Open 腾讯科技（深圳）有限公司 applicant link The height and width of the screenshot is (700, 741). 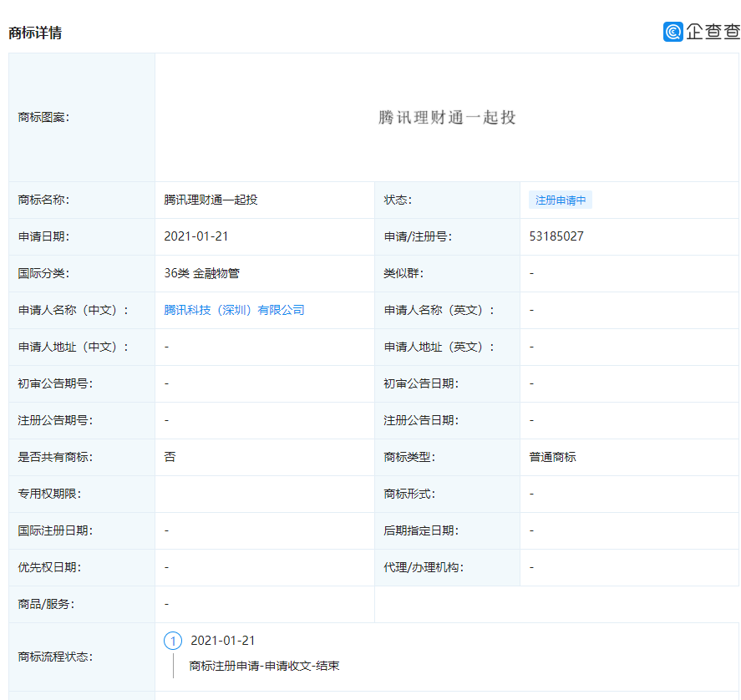234,310
